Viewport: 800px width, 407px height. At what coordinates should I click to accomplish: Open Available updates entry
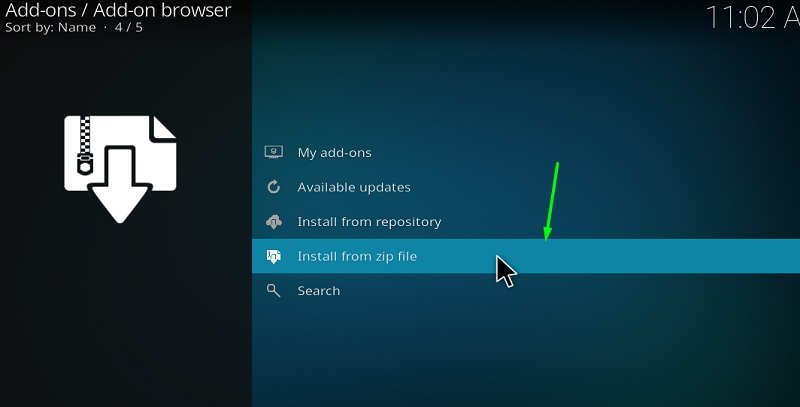(x=526, y=187)
